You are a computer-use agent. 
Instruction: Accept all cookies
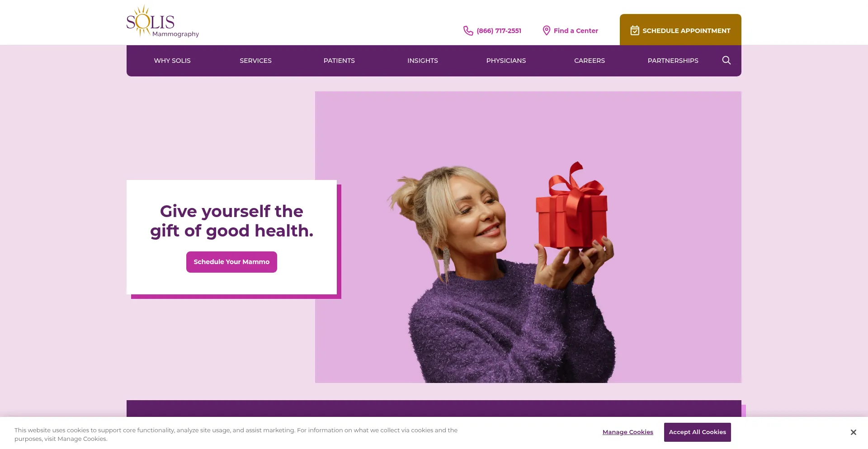click(x=697, y=432)
